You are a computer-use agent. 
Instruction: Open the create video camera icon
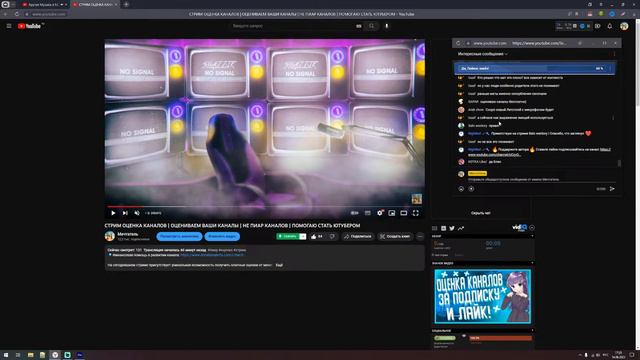tap(598, 26)
